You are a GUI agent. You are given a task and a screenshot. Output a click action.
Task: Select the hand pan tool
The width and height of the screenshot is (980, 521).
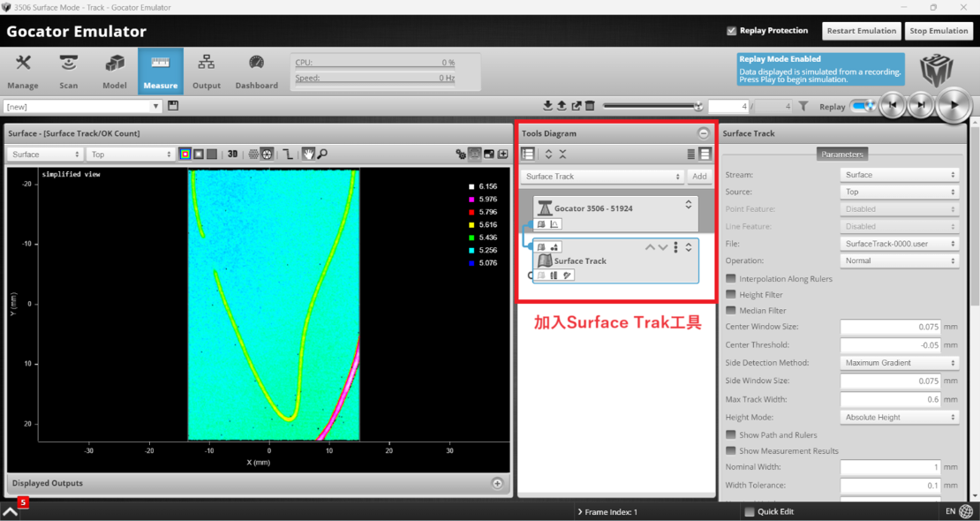click(x=308, y=154)
